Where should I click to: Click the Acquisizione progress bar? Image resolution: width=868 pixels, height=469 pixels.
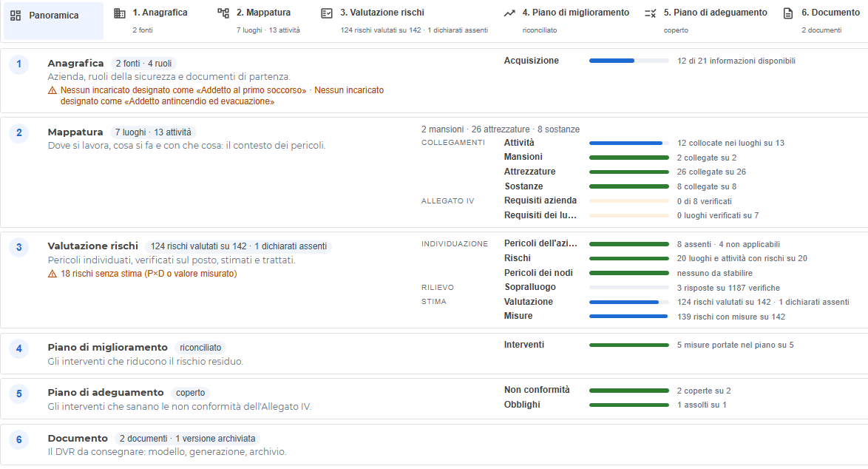[629, 61]
